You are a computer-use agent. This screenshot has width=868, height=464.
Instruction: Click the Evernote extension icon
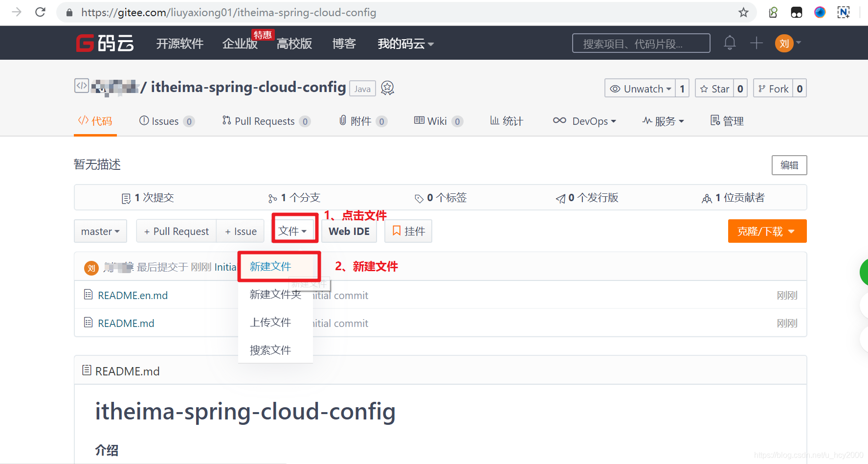click(x=773, y=12)
